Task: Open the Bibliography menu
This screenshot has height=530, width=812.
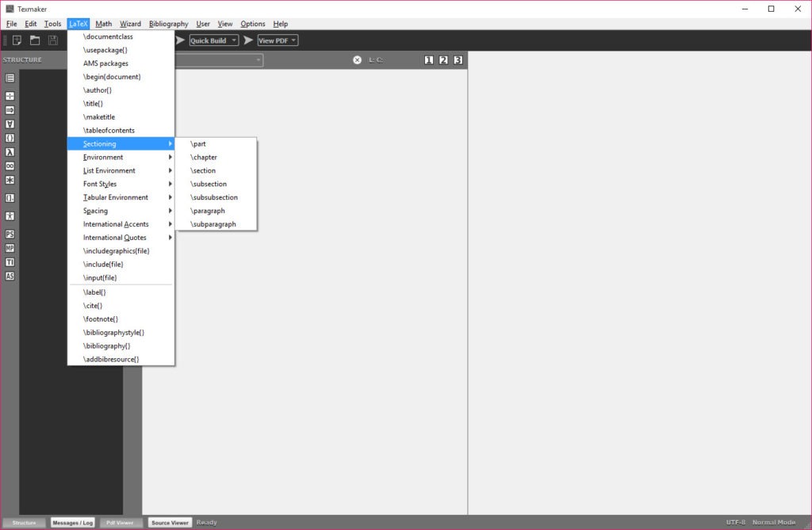Action: (x=169, y=24)
